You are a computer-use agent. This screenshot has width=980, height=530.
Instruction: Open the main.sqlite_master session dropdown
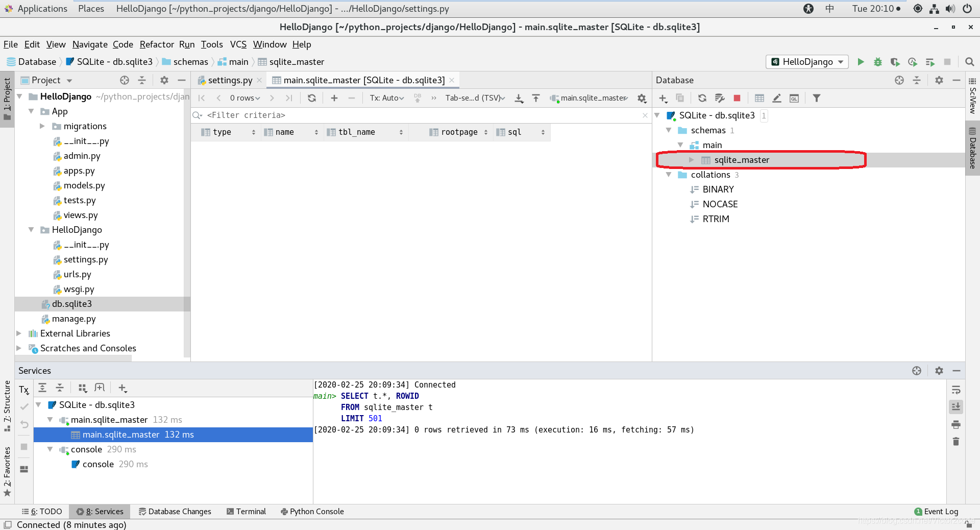coord(589,98)
